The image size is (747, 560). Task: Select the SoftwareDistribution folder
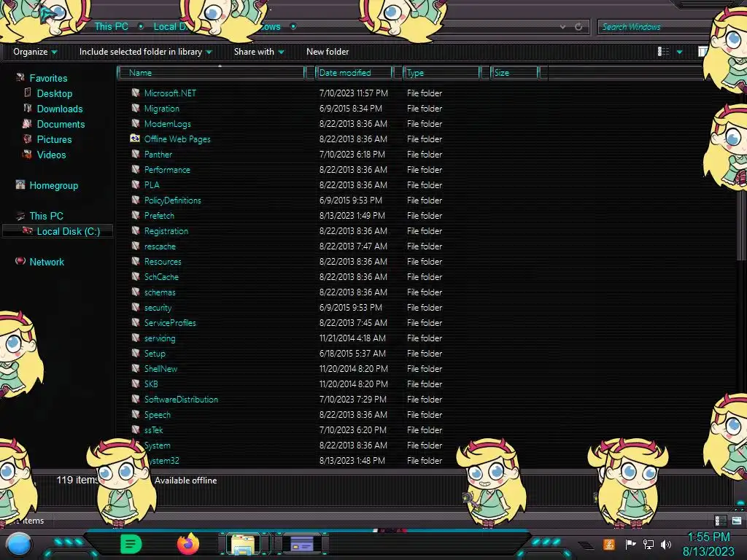(181, 400)
